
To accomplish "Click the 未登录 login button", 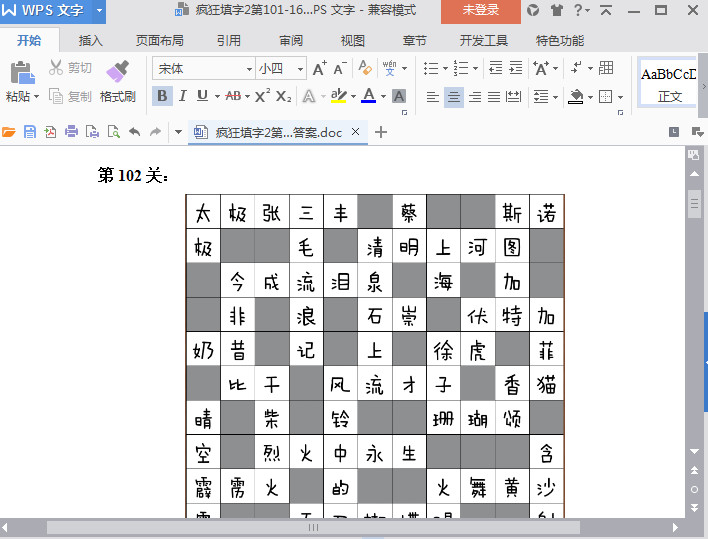I will pyautogui.click(x=480, y=10).
